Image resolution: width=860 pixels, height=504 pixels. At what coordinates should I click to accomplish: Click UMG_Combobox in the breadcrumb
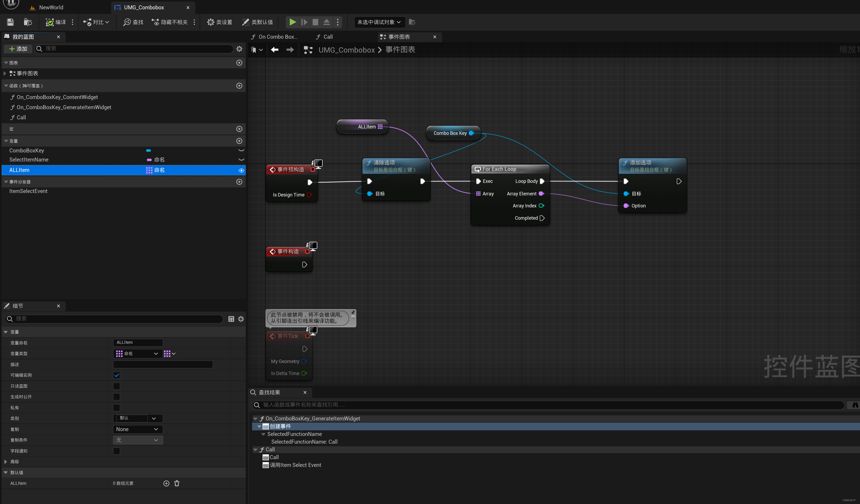(x=346, y=50)
